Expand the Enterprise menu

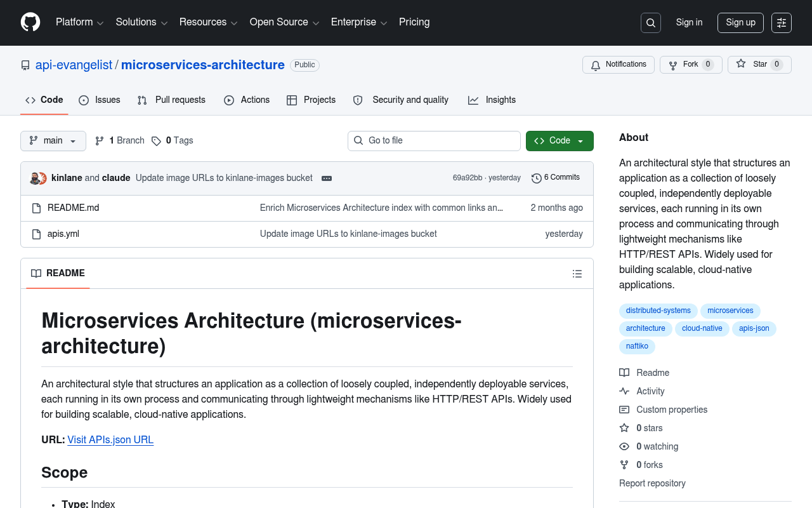(359, 22)
